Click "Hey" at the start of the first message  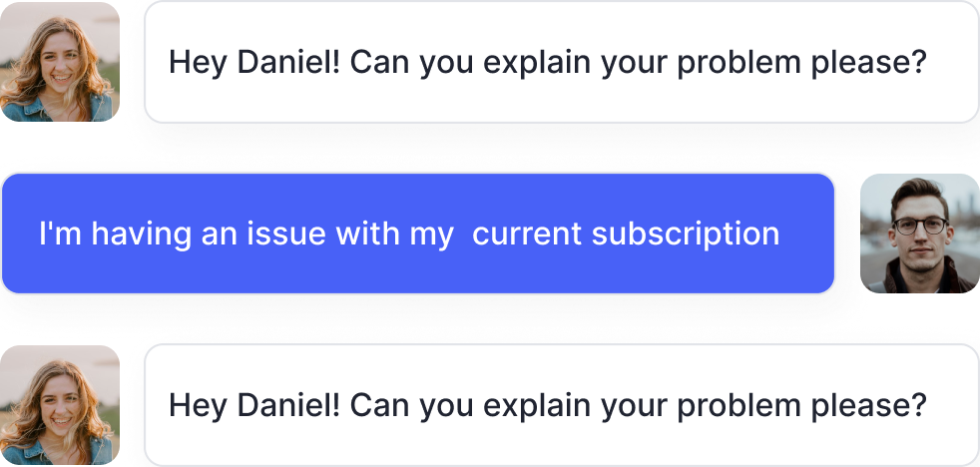[196, 63]
